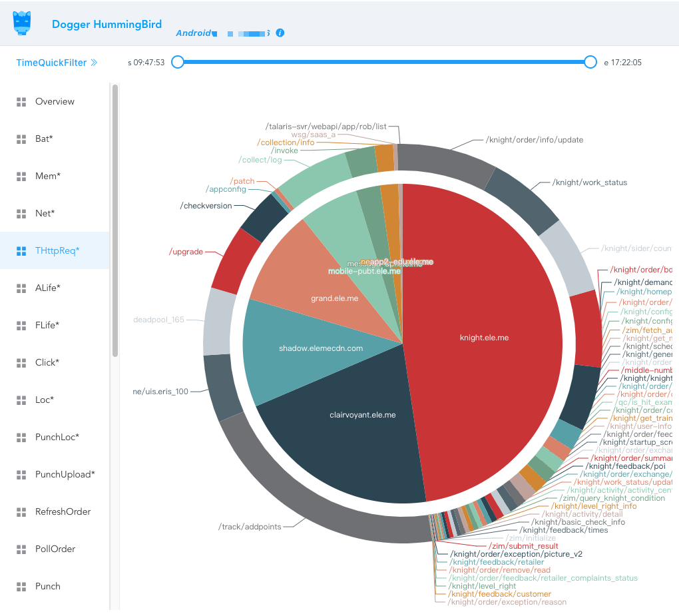Click the grid icon beside RefreshOrder
Screen dimensions: 679x616
pos(21,512)
